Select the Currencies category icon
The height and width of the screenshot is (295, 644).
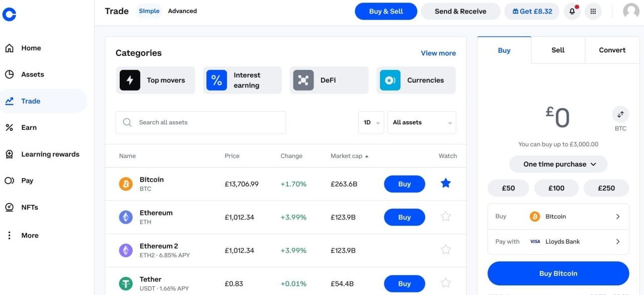click(389, 80)
